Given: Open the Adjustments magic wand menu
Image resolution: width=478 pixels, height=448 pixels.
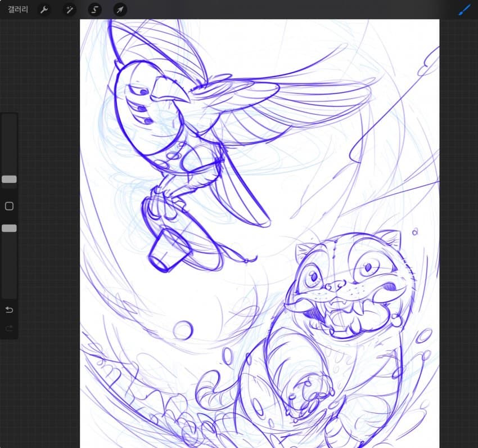Looking at the screenshot, I should (70, 10).
